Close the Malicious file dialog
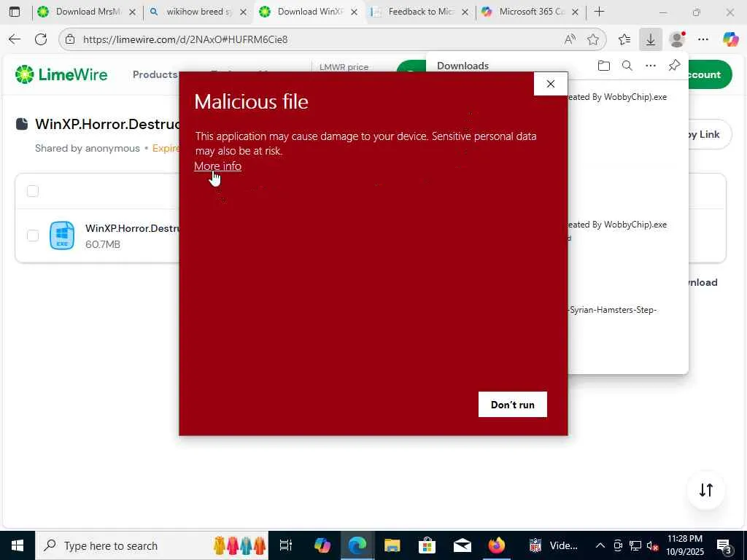Viewport: 747px width, 560px height. point(550,84)
